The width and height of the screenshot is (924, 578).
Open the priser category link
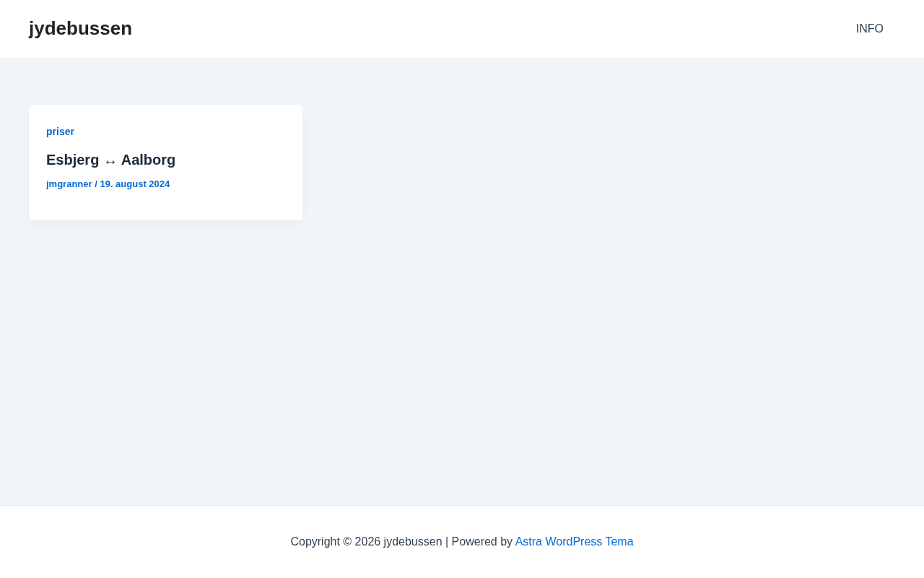click(60, 131)
